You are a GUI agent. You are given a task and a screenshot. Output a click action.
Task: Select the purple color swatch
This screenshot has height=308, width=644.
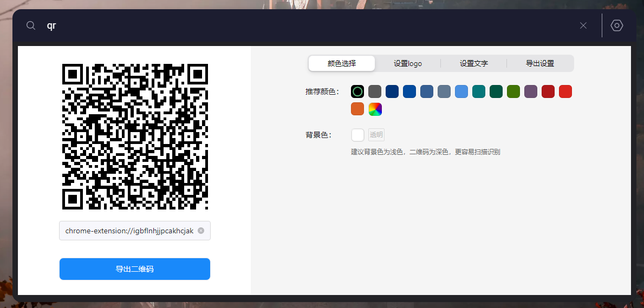[x=531, y=91]
